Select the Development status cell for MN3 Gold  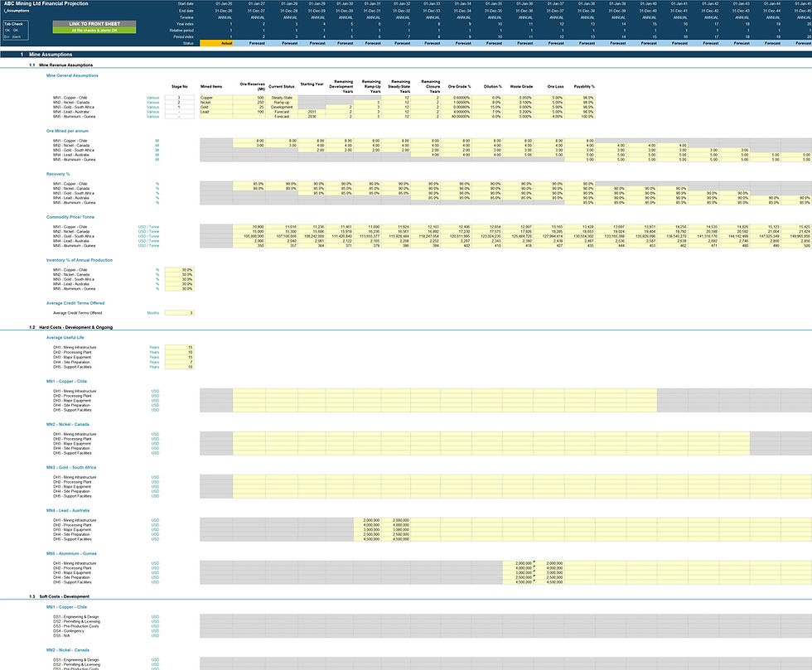pyautogui.click(x=282, y=107)
